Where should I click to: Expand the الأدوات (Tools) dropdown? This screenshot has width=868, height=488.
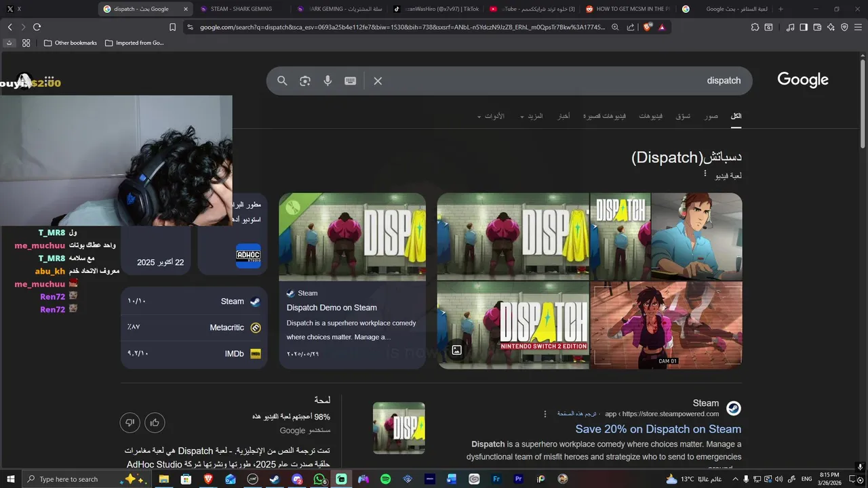491,117
